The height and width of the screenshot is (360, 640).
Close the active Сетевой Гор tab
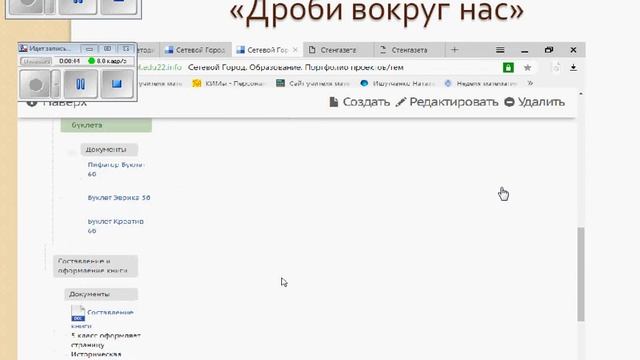295,50
